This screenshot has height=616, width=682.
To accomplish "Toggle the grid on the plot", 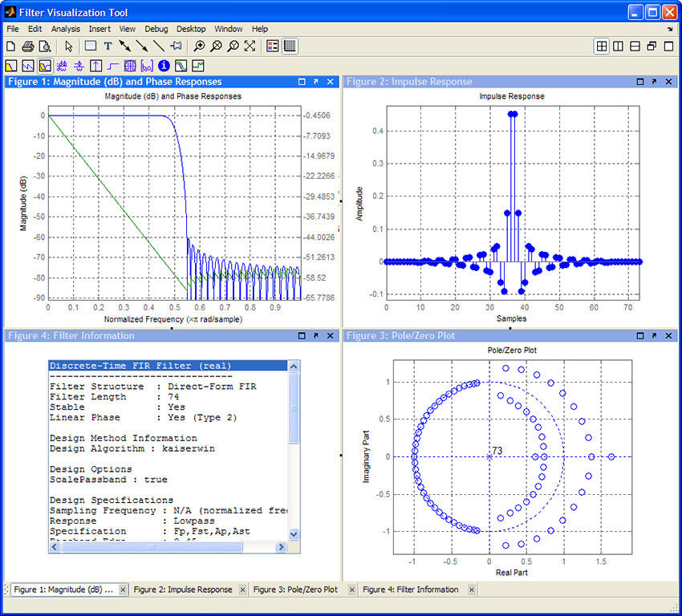I will 290,46.
